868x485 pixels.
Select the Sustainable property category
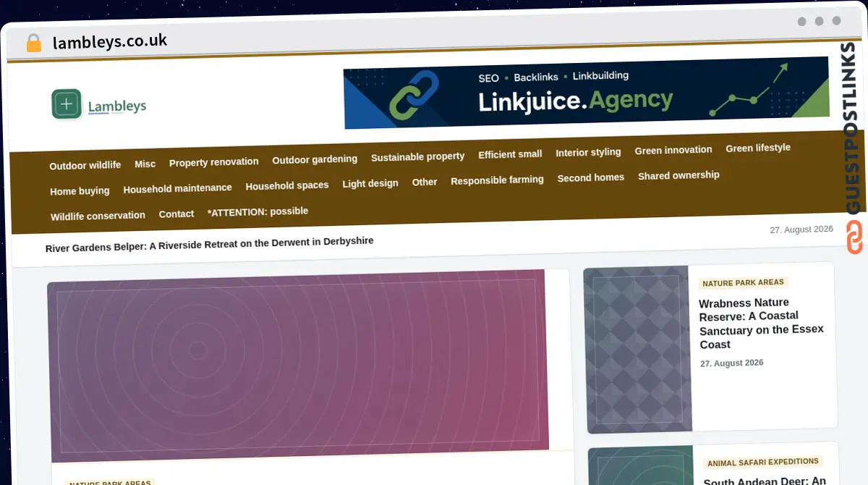[x=418, y=157]
